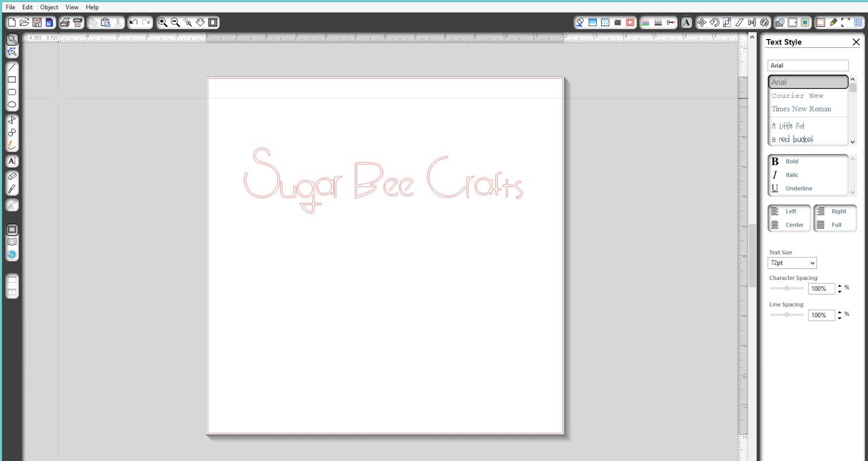
Task: Open the Object menu
Action: 49,7
